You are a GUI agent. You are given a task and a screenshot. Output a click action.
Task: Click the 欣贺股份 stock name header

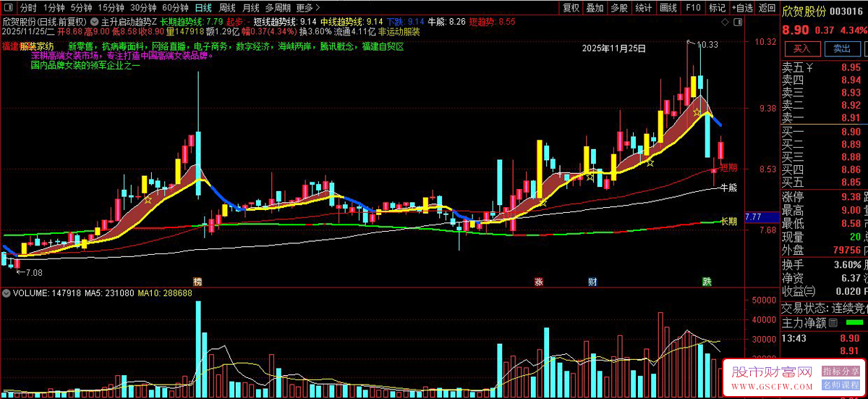(804, 11)
